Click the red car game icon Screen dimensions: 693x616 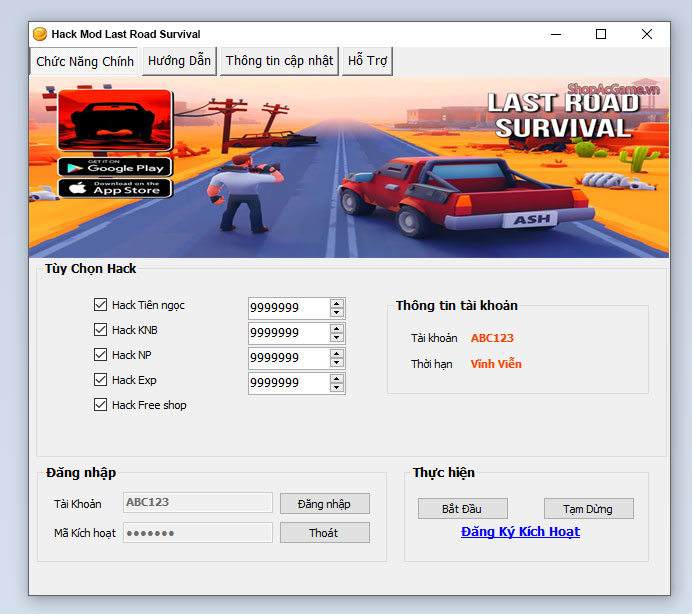(115, 121)
